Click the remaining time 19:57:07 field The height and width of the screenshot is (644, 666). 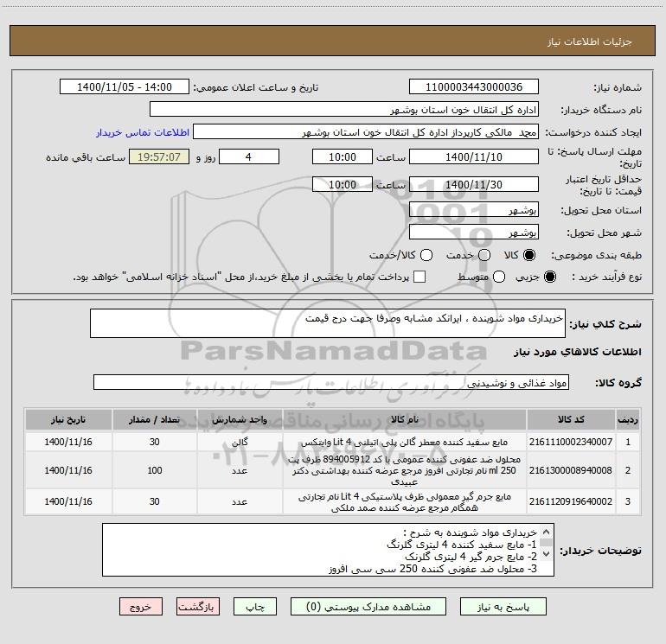pyautogui.click(x=159, y=156)
